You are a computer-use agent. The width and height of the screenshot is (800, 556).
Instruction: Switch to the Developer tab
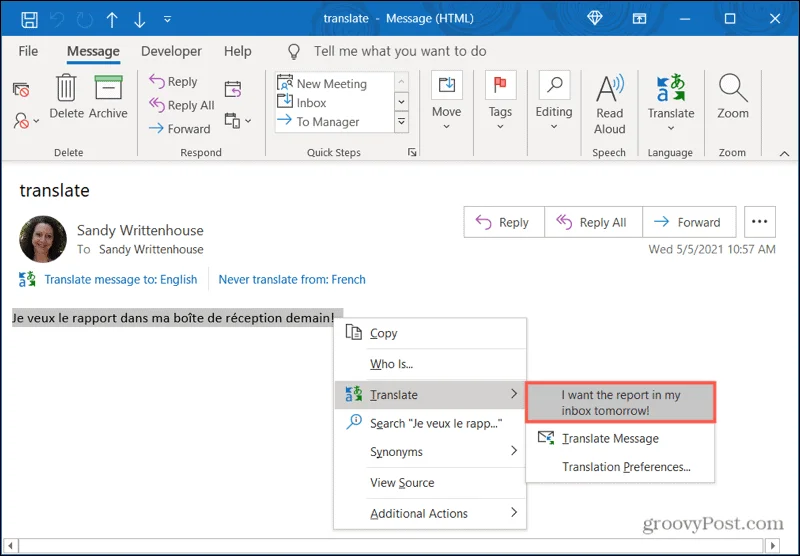(171, 51)
